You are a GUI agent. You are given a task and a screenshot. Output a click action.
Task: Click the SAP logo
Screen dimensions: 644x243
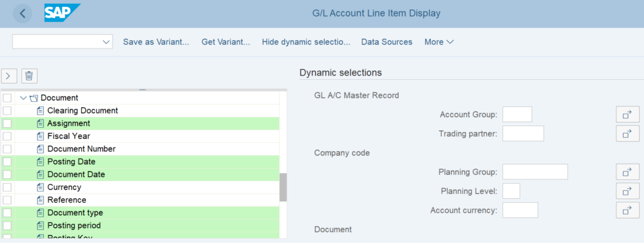pos(62,13)
